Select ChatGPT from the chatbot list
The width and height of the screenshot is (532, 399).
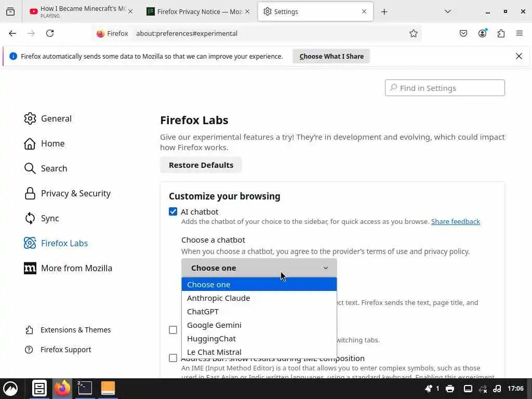[x=259, y=312]
